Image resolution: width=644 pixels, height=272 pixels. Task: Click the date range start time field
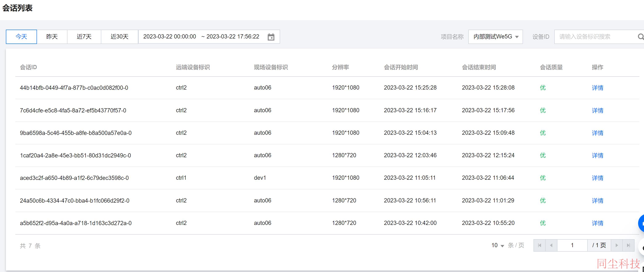170,37
